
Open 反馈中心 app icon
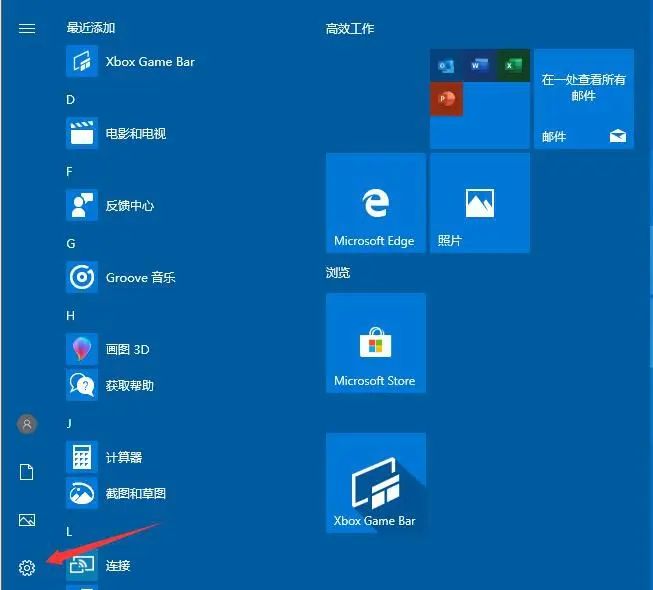coord(82,205)
